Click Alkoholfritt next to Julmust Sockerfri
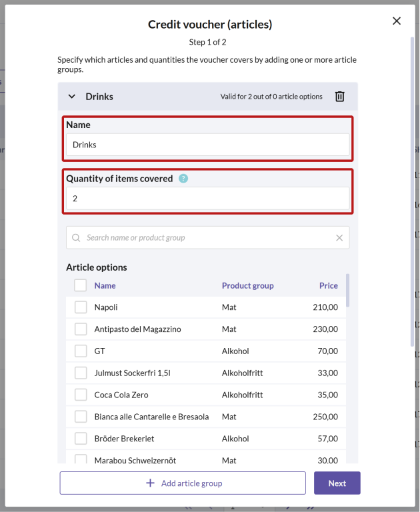420x512 pixels. [242, 373]
